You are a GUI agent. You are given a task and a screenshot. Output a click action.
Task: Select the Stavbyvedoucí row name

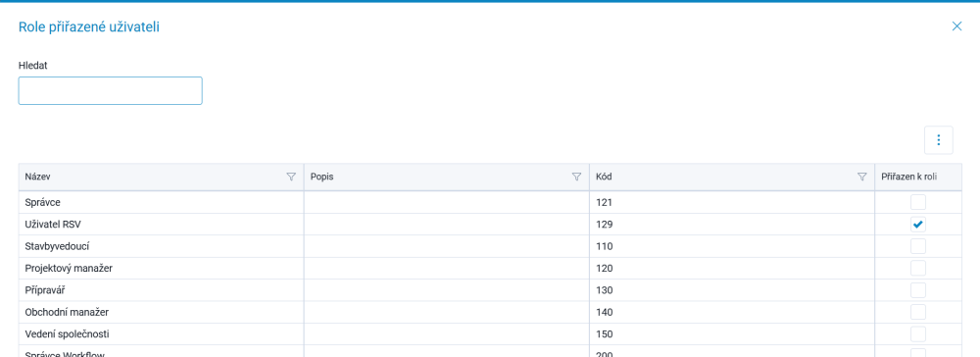57,246
